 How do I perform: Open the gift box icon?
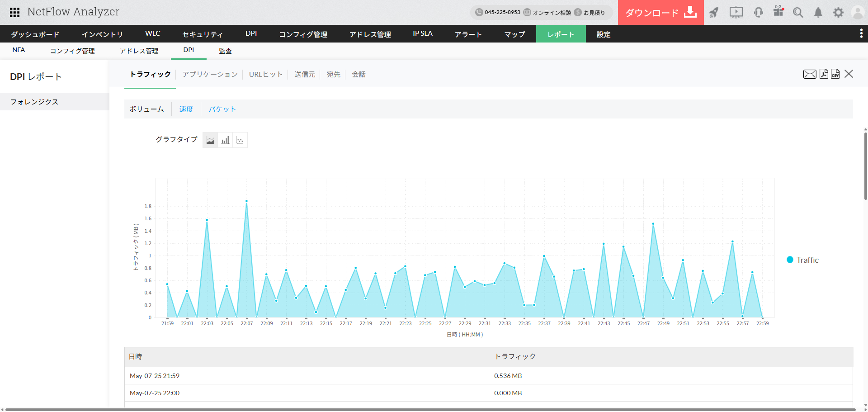(778, 11)
